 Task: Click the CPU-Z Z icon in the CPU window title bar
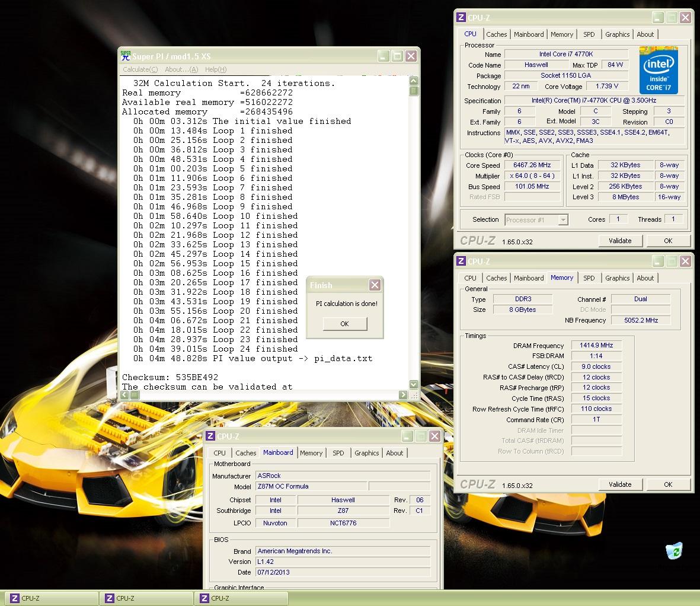click(461, 17)
